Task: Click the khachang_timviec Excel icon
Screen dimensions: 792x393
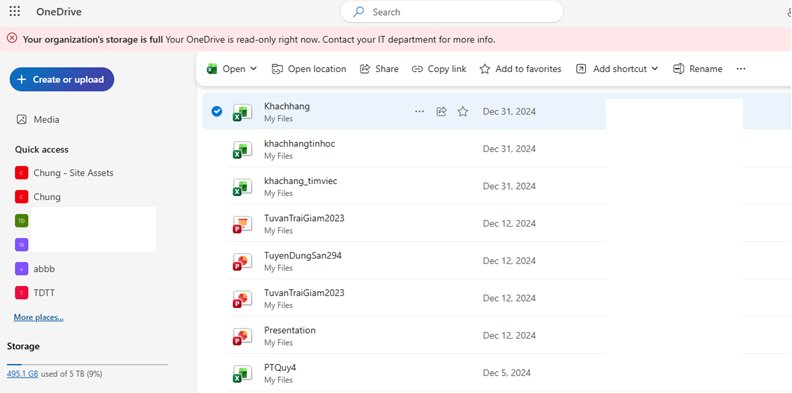Action: (x=242, y=187)
